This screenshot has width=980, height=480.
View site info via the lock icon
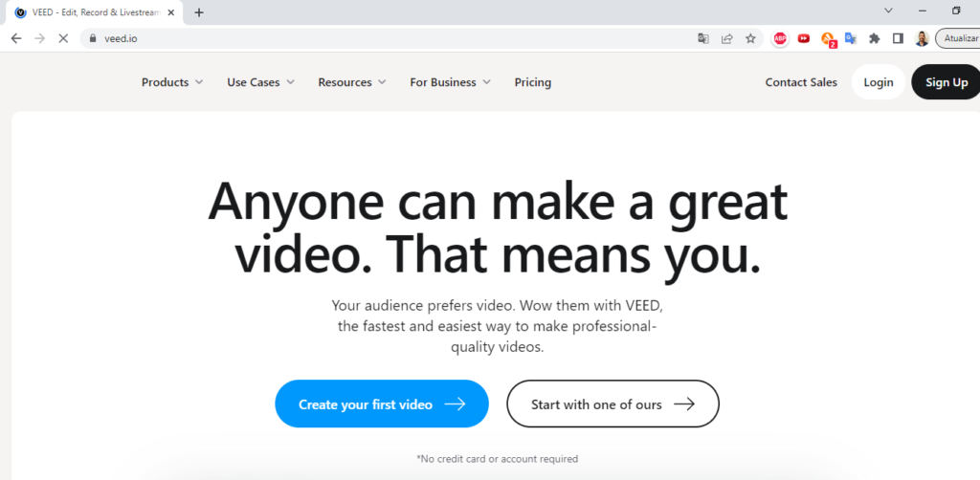93,38
